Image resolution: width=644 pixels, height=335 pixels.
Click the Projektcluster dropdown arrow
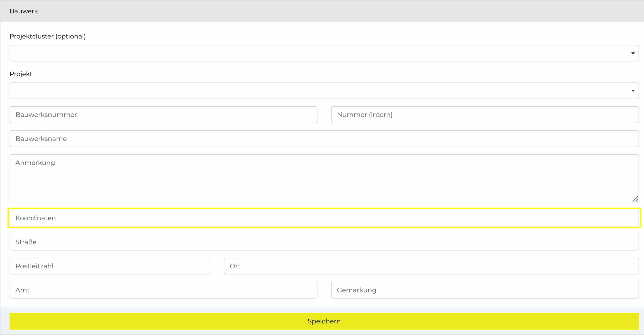pyautogui.click(x=633, y=53)
